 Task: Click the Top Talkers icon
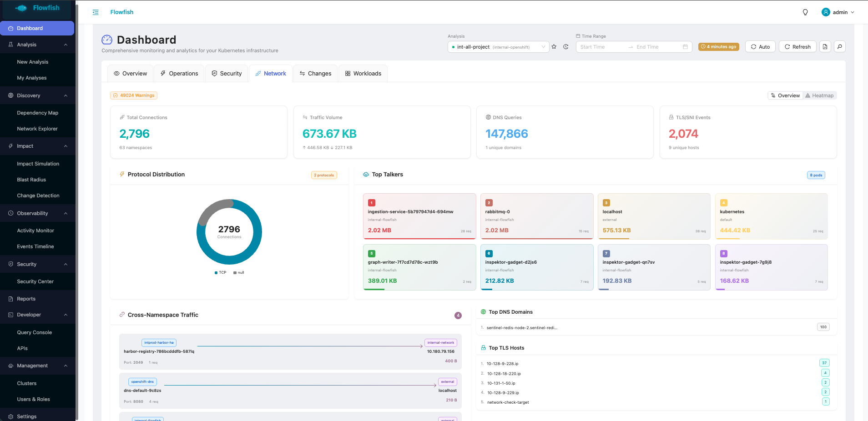(x=366, y=175)
